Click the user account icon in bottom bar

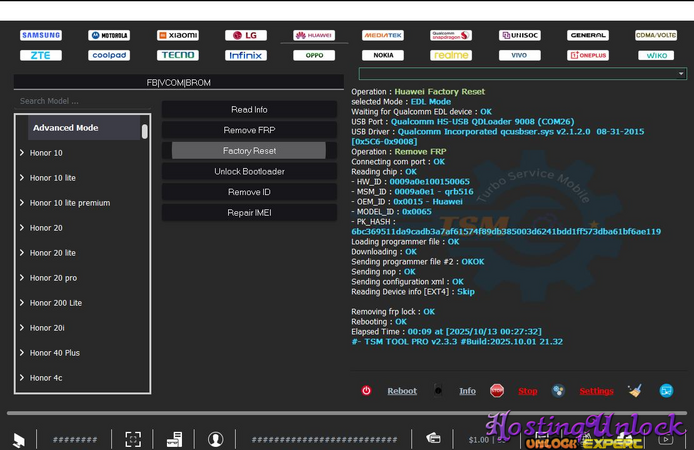[215, 439]
